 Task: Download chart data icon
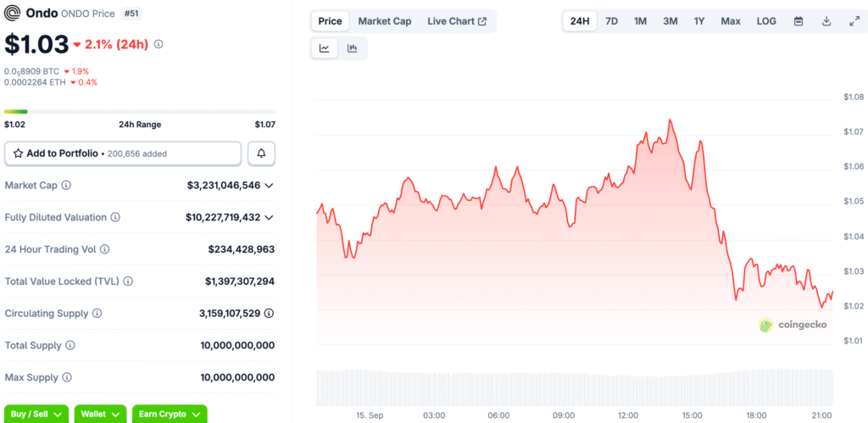[826, 21]
